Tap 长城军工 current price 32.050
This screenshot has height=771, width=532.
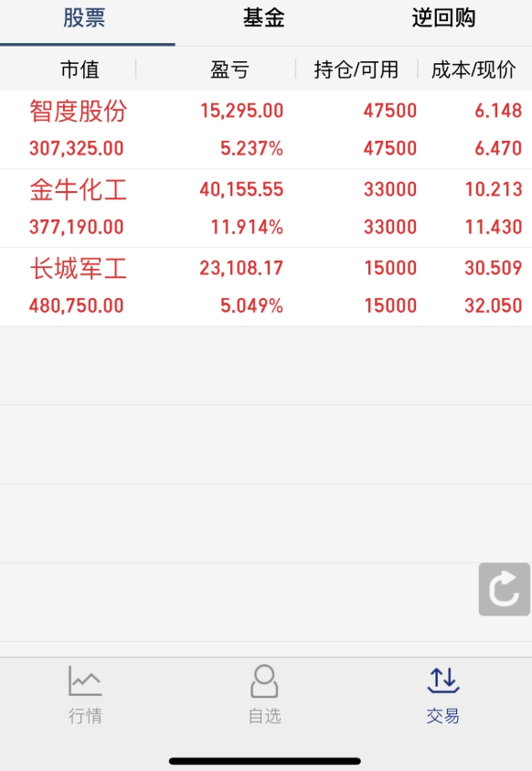[494, 305]
